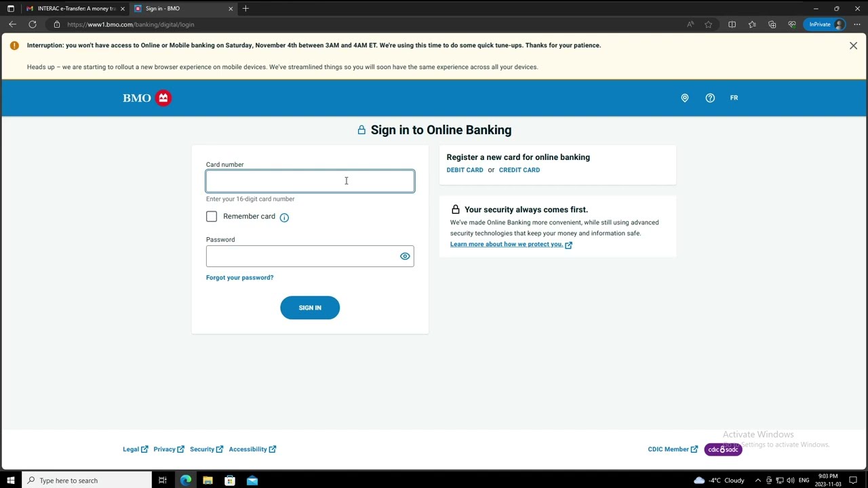Viewport: 868px width, 488px height.
Task: Open a new browser tab
Action: [245, 8]
